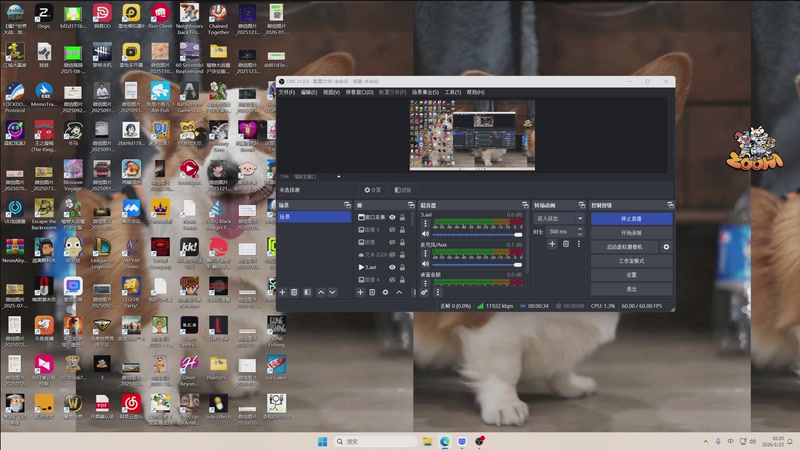
Task: Remove selected source with trash icon
Action: (372, 292)
